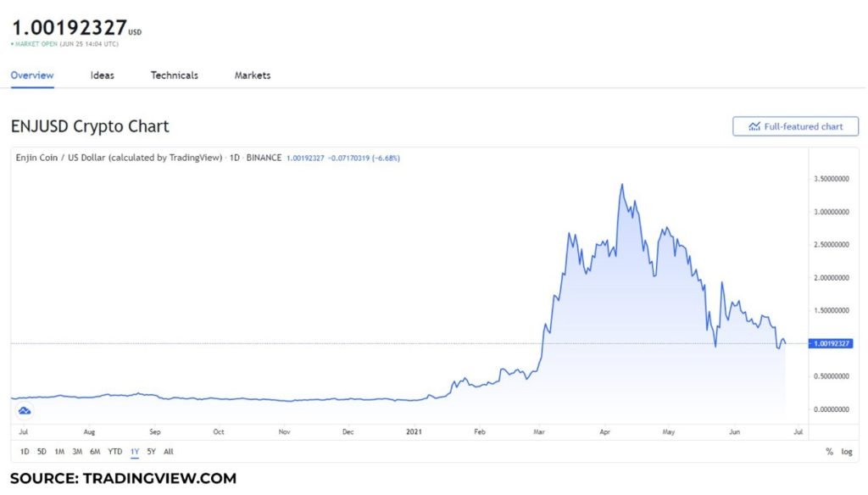Switch to the Overview tab
The width and height of the screenshot is (868, 495).
coord(32,75)
